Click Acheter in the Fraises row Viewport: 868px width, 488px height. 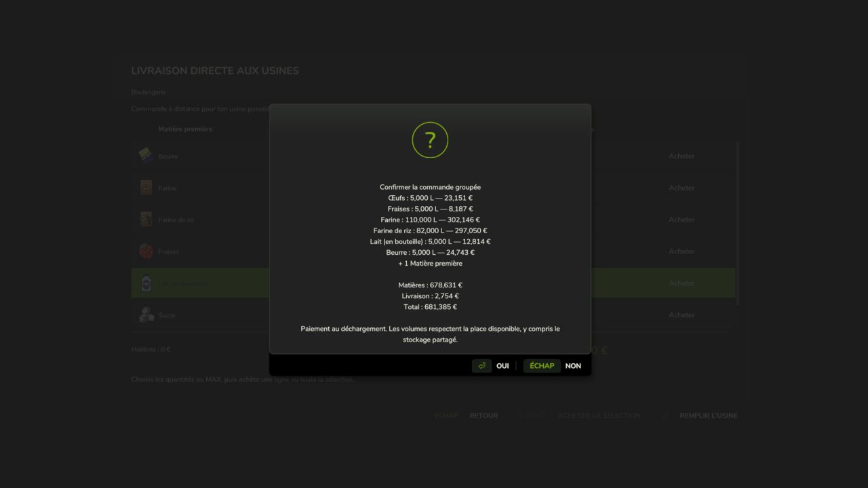point(682,251)
